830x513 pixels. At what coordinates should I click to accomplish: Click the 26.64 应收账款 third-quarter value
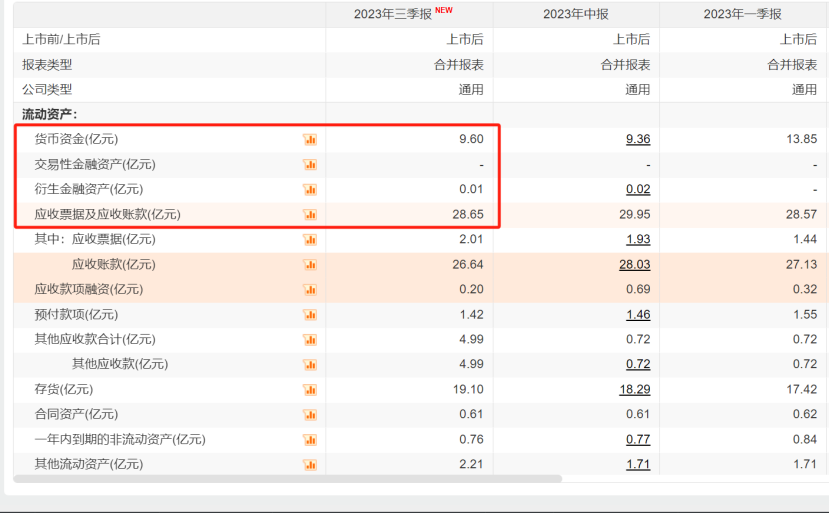[x=468, y=265]
